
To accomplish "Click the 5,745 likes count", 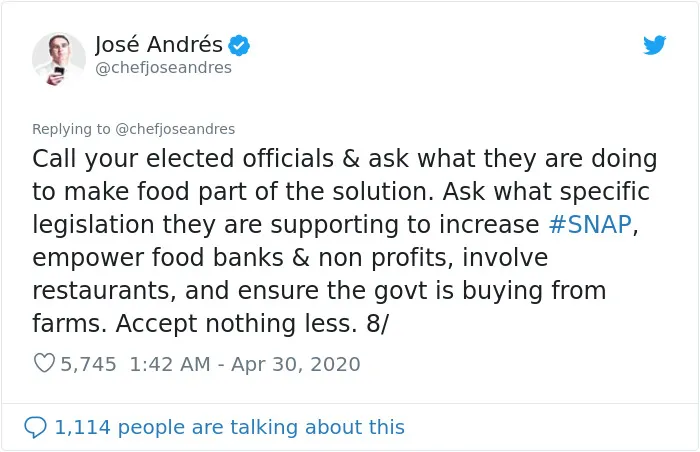I will click(88, 364).
